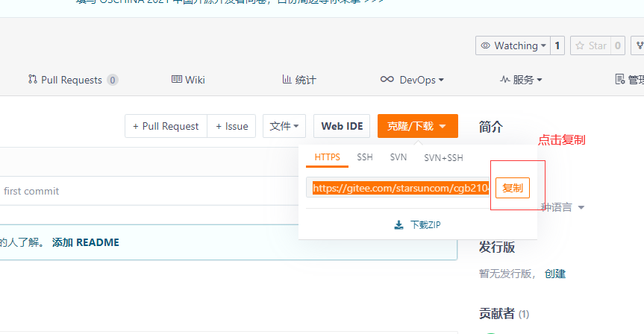Click the Wiki book icon
Viewport: 644px width, 334px height.
[177, 79]
